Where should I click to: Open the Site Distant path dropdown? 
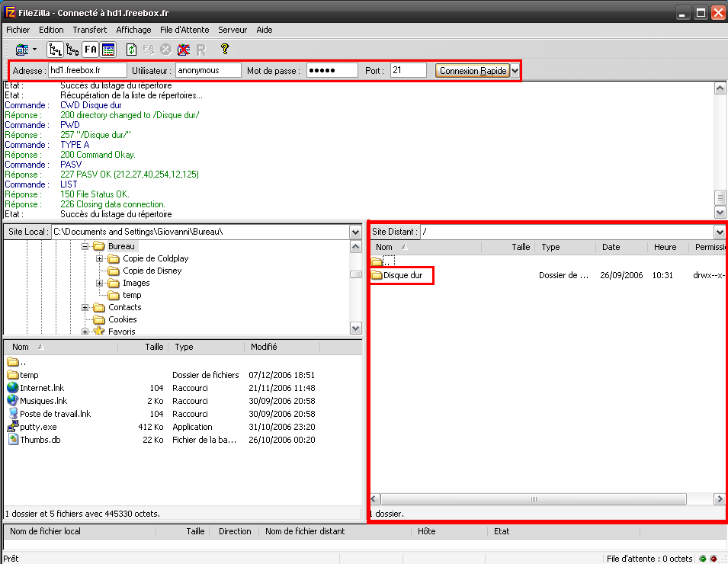click(x=720, y=232)
